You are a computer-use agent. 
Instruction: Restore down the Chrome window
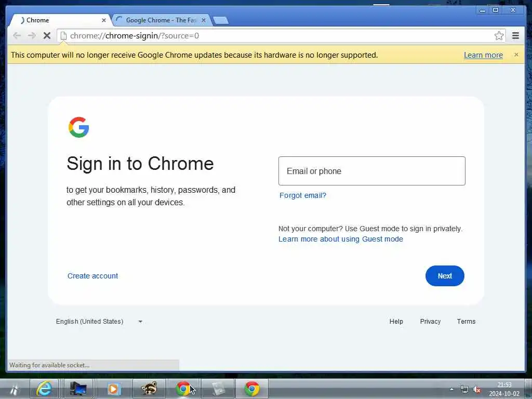495,10
